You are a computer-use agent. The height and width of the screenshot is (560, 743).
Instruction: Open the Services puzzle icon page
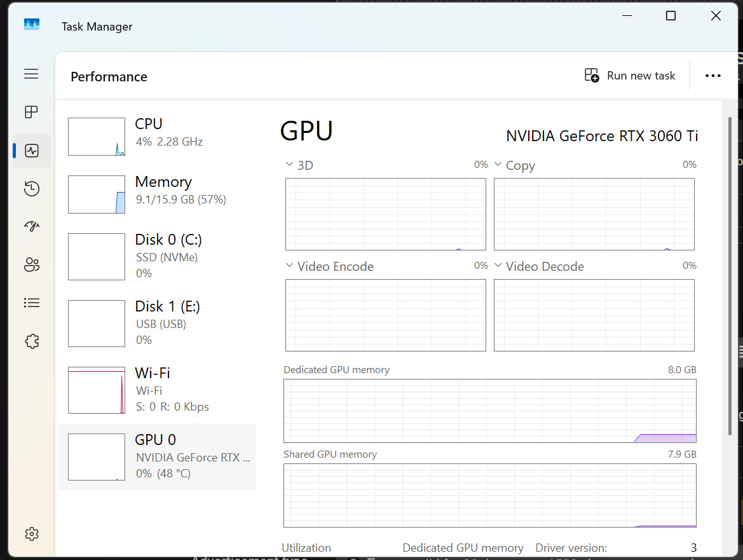tap(31, 341)
